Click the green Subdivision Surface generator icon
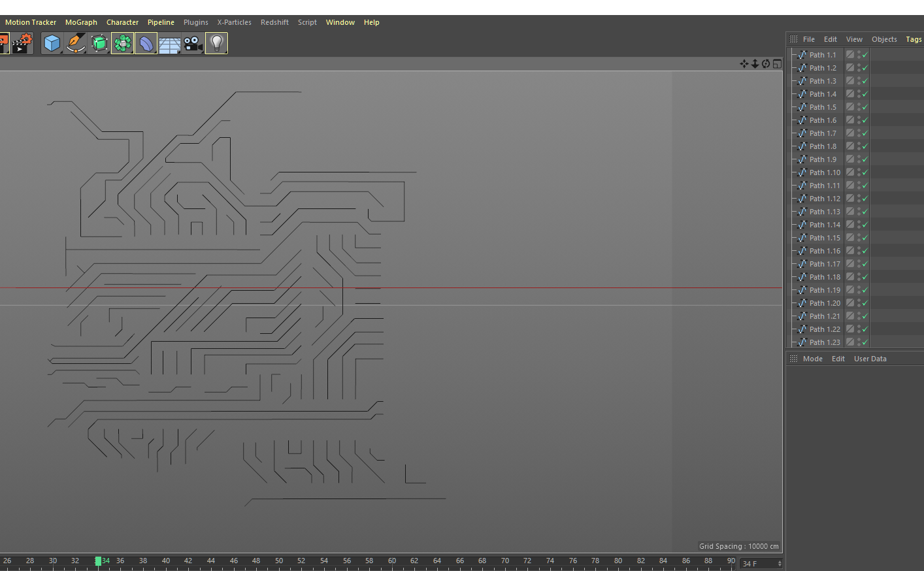The width and height of the screenshot is (924, 571). point(99,43)
